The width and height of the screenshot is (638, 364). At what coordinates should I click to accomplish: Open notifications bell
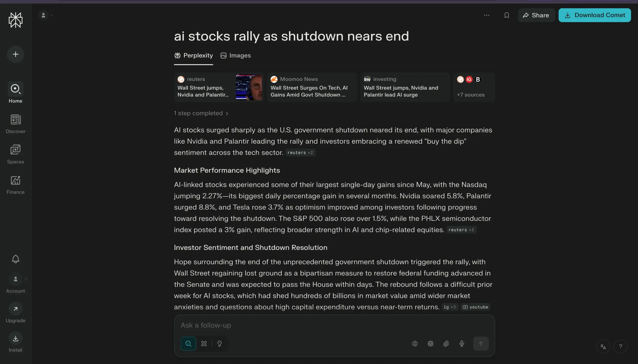tap(15, 259)
